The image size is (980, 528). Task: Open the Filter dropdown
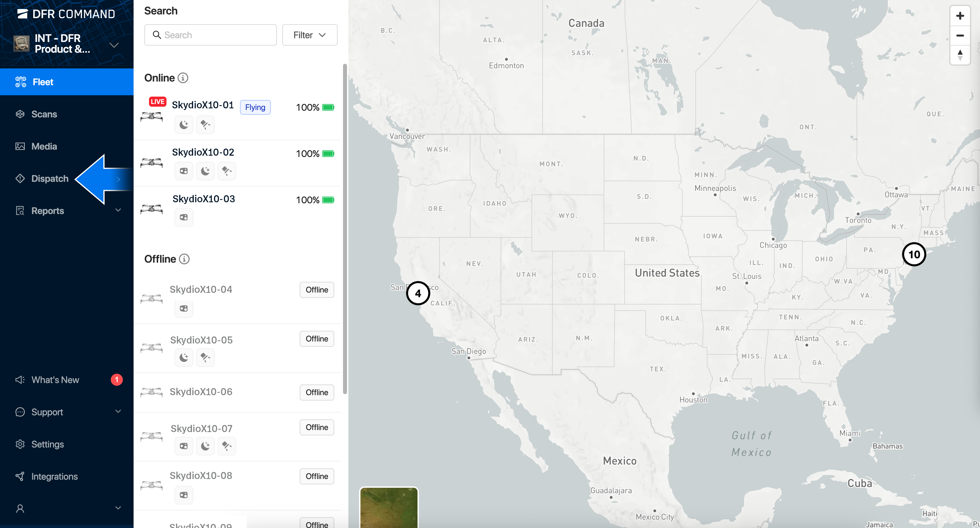pyautogui.click(x=310, y=35)
